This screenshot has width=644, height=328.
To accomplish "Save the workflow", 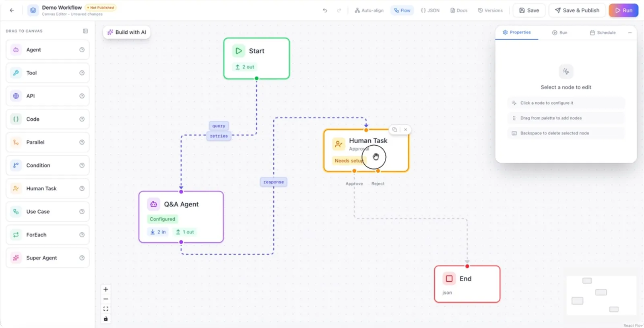I will (529, 10).
